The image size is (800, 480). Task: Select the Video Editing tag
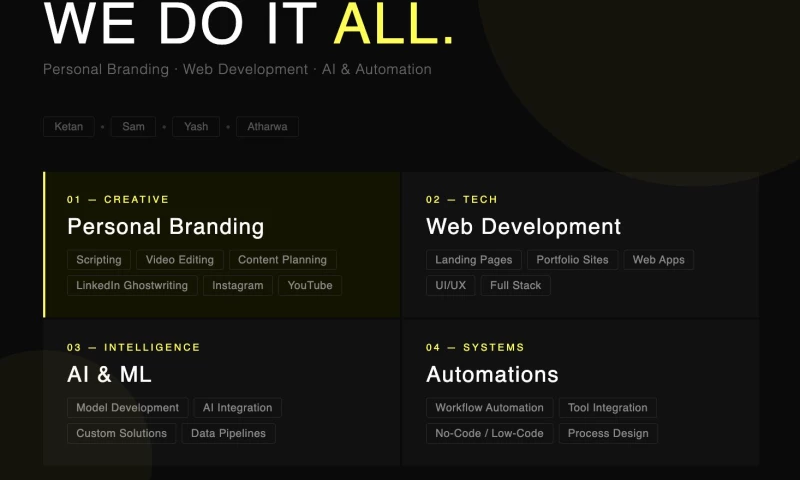coord(180,260)
